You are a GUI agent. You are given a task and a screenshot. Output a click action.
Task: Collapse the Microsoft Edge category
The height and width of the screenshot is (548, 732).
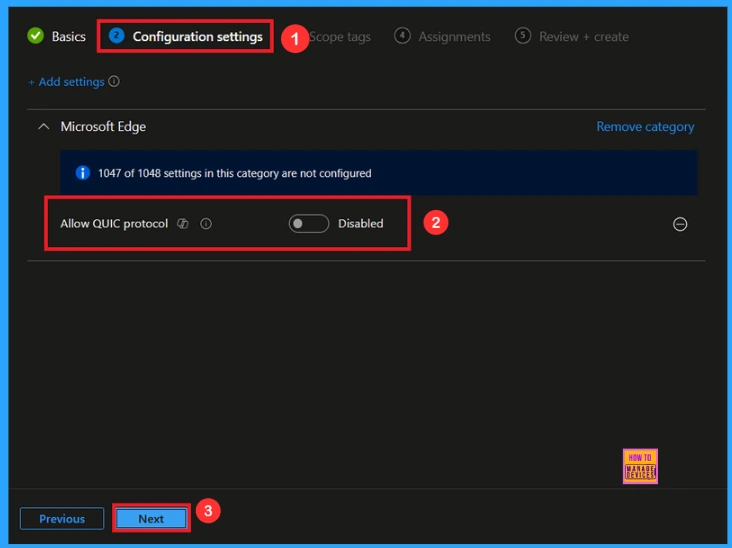[43, 126]
